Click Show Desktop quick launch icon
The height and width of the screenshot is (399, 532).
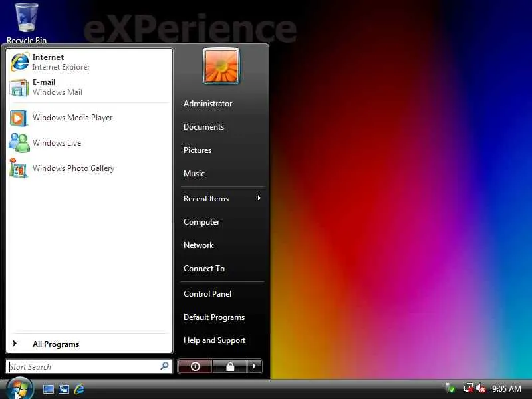pyautogui.click(x=48, y=389)
